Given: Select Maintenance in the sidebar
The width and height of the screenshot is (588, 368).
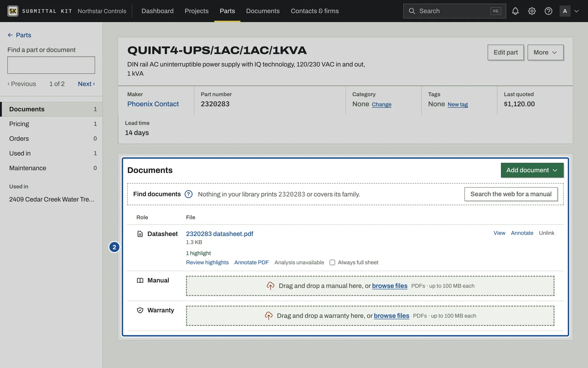Looking at the screenshot, I should click(x=51, y=168).
